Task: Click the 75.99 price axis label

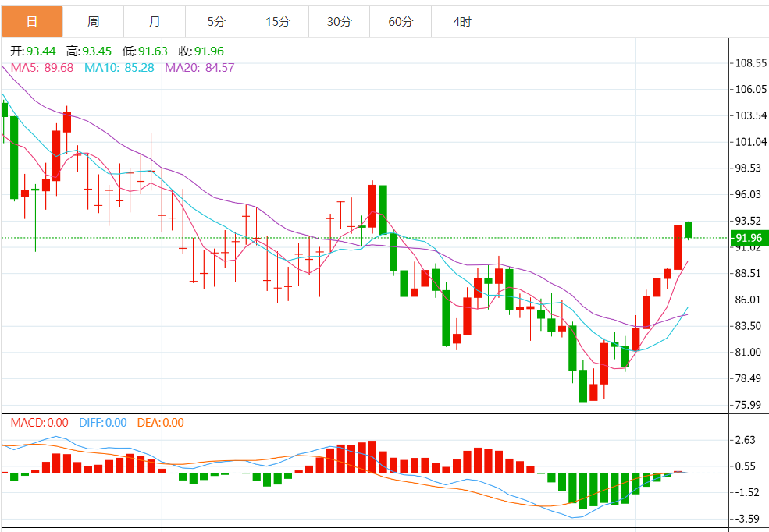Action: (748, 405)
